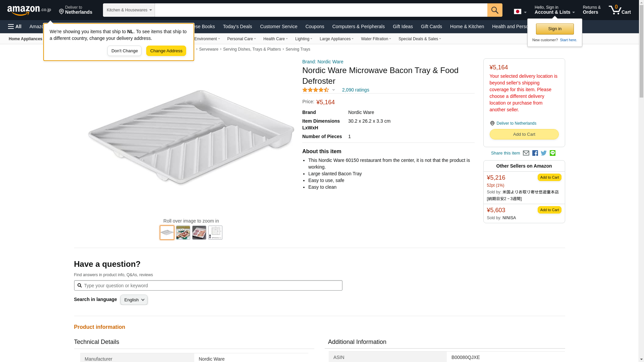
Task: Open the Today's Deals menu item
Action: pos(237,26)
